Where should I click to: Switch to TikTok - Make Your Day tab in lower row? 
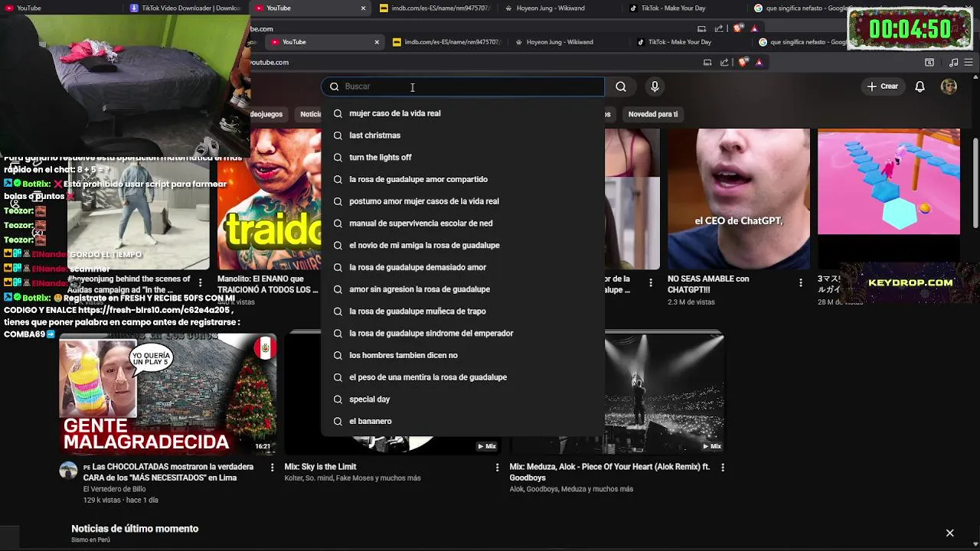[679, 42]
